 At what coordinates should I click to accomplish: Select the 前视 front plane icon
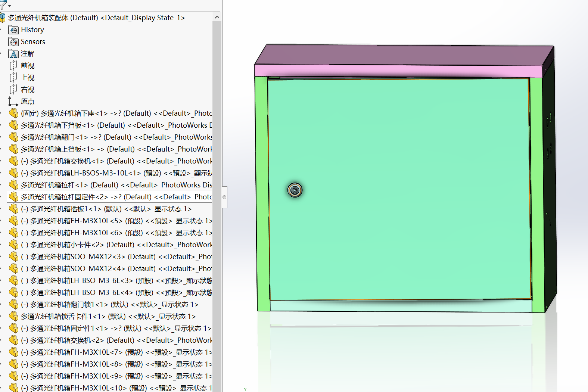(x=13, y=66)
